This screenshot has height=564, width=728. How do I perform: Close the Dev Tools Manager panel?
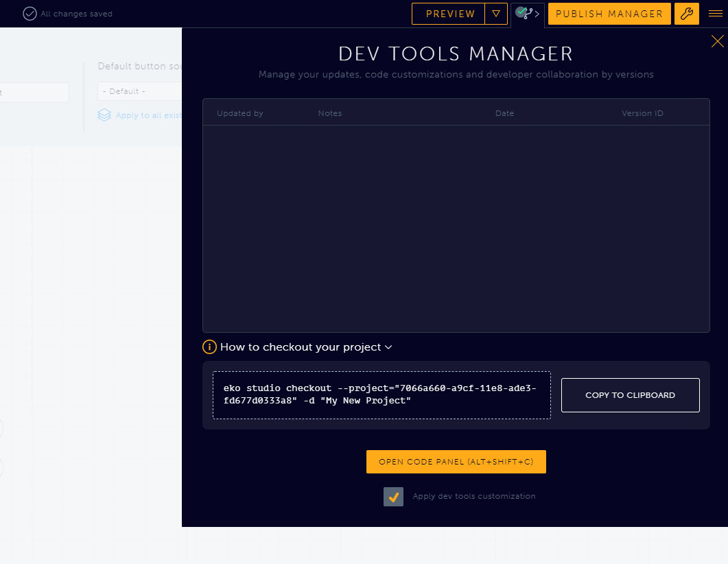click(x=717, y=41)
